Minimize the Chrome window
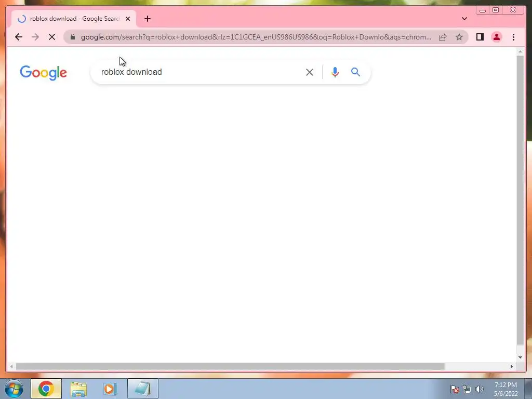The height and width of the screenshot is (399, 532). pyautogui.click(x=483, y=10)
